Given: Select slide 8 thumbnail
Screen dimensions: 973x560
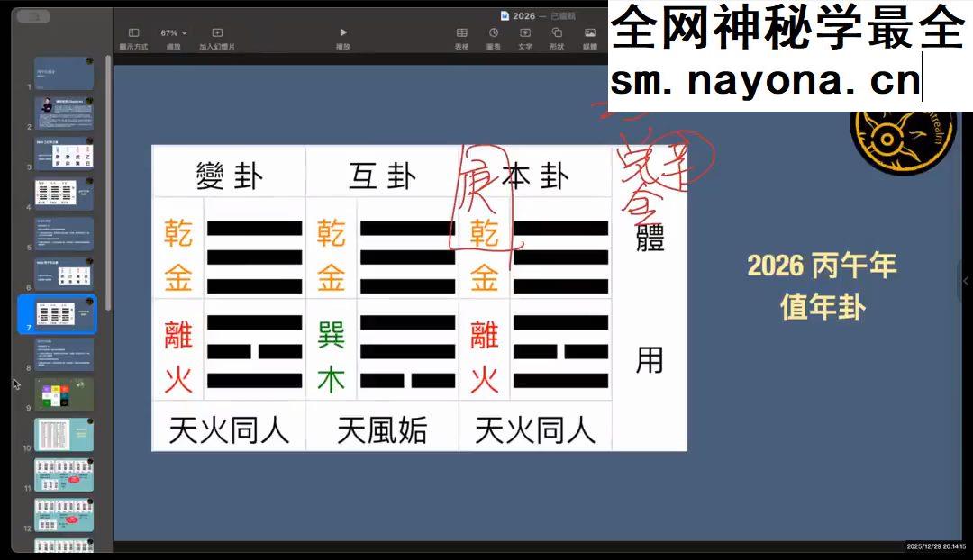Looking at the screenshot, I should (x=64, y=354).
